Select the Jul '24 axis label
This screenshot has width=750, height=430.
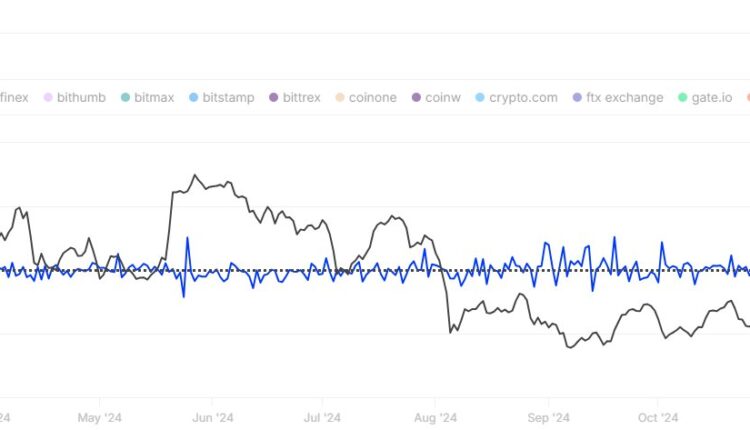tap(321, 417)
